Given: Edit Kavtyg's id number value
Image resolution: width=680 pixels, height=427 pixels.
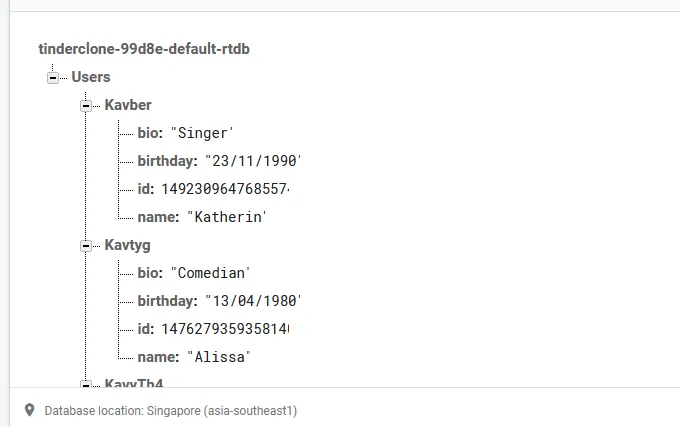Looking at the screenshot, I should click(x=231, y=329).
